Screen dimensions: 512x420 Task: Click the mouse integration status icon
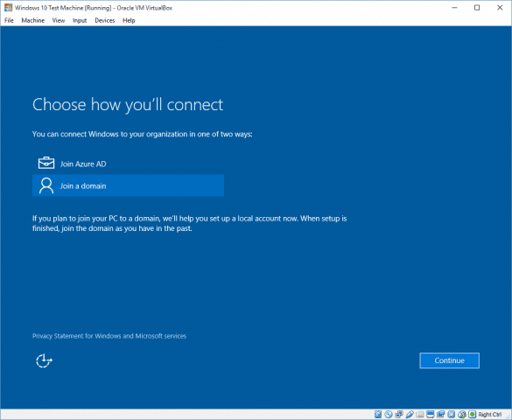pos(462,415)
